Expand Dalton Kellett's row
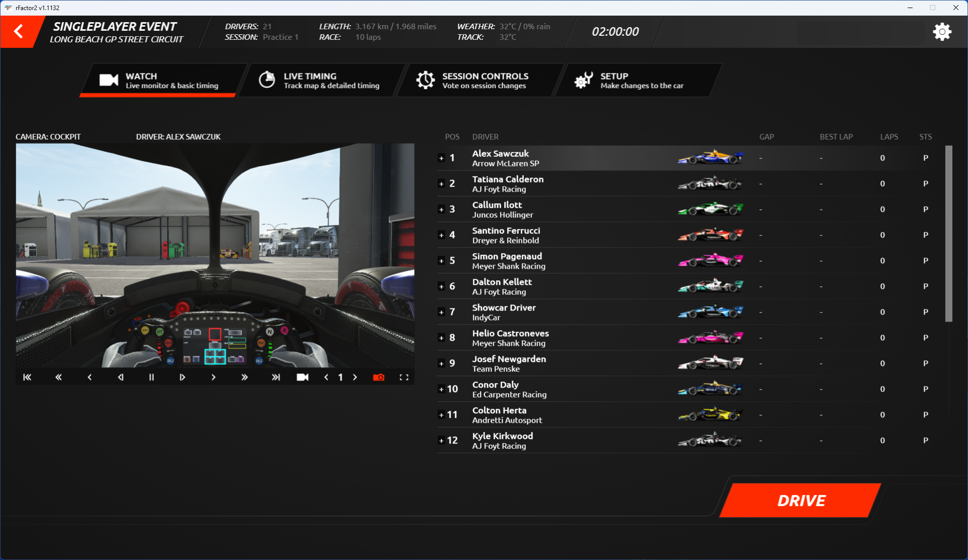Image resolution: width=968 pixels, height=560 pixels. [441, 287]
